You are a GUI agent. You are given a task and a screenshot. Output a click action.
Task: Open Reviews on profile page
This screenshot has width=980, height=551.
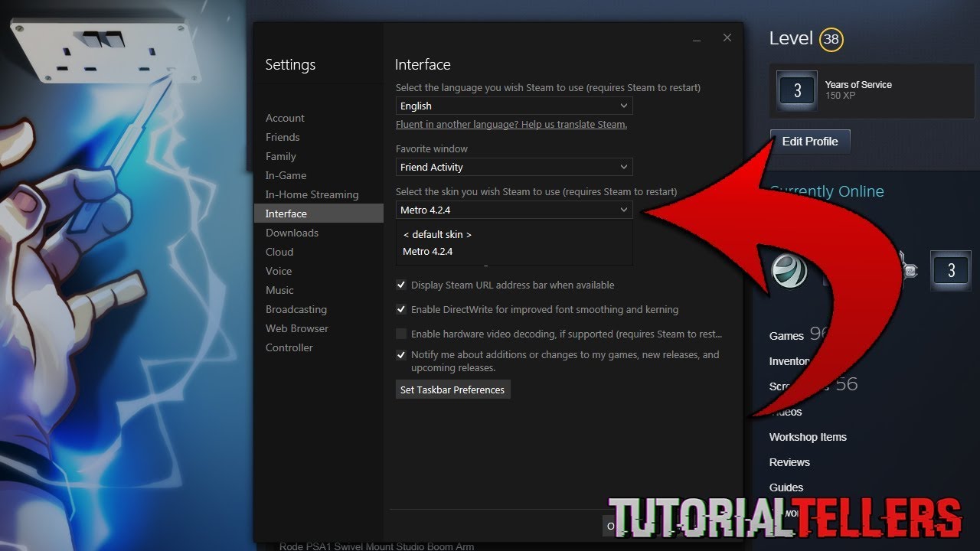789,462
